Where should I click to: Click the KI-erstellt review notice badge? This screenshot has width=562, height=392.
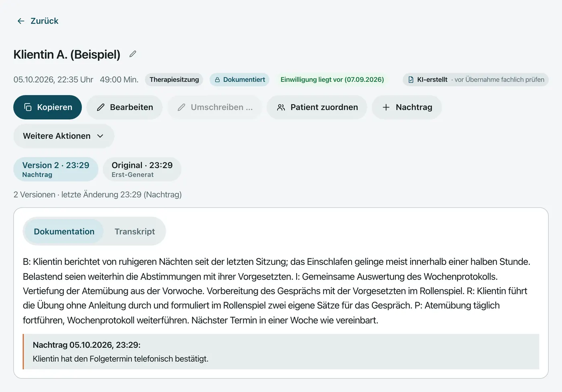tap(476, 79)
